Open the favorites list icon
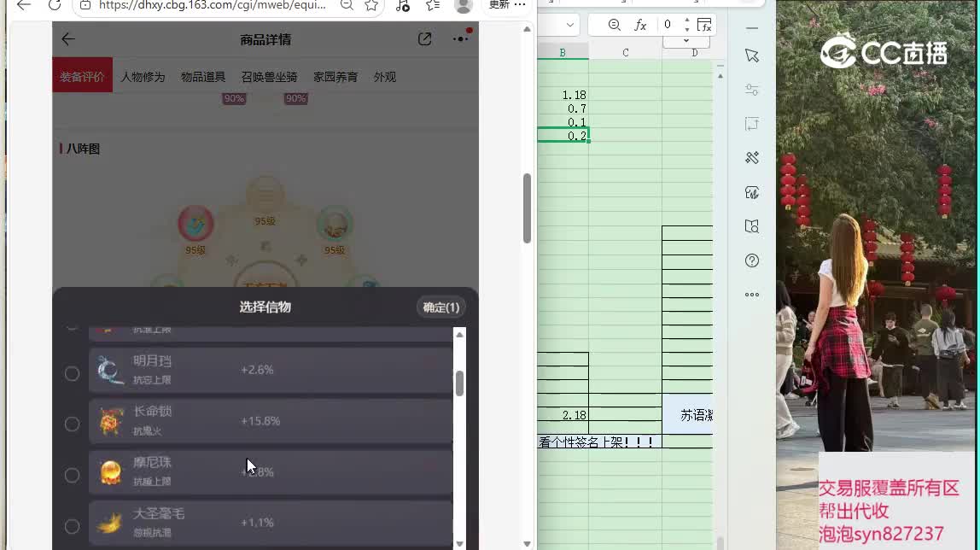This screenshot has height=550, width=980. [433, 6]
